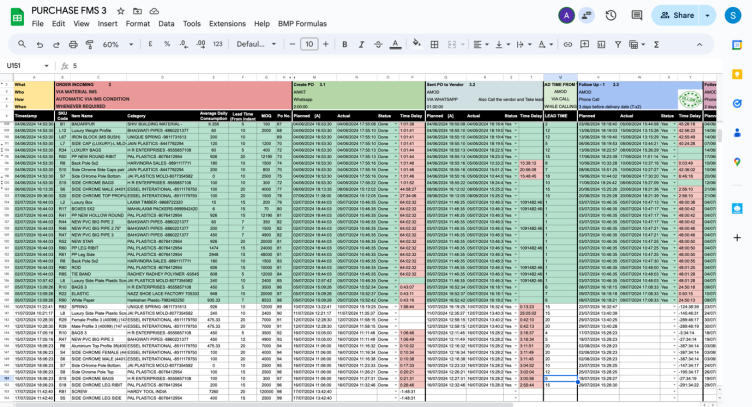Apply strikethrough formatting
The width and height of the screenshot is (752, 407).
coord(378,44)
